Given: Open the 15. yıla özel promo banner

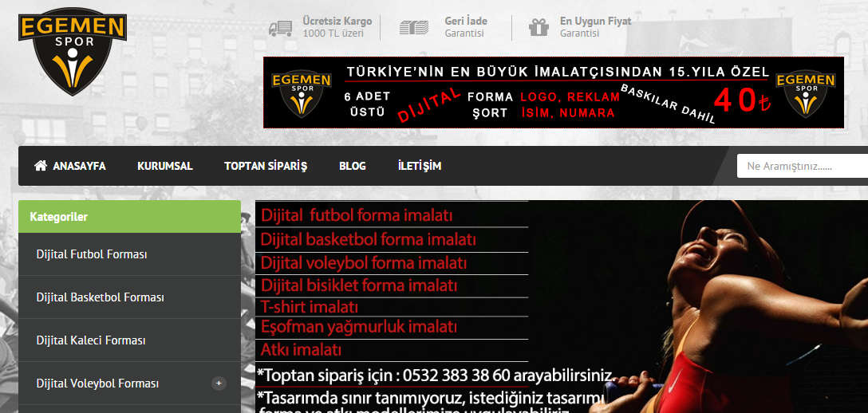Looking at the screenshot, I should [554, 92].
